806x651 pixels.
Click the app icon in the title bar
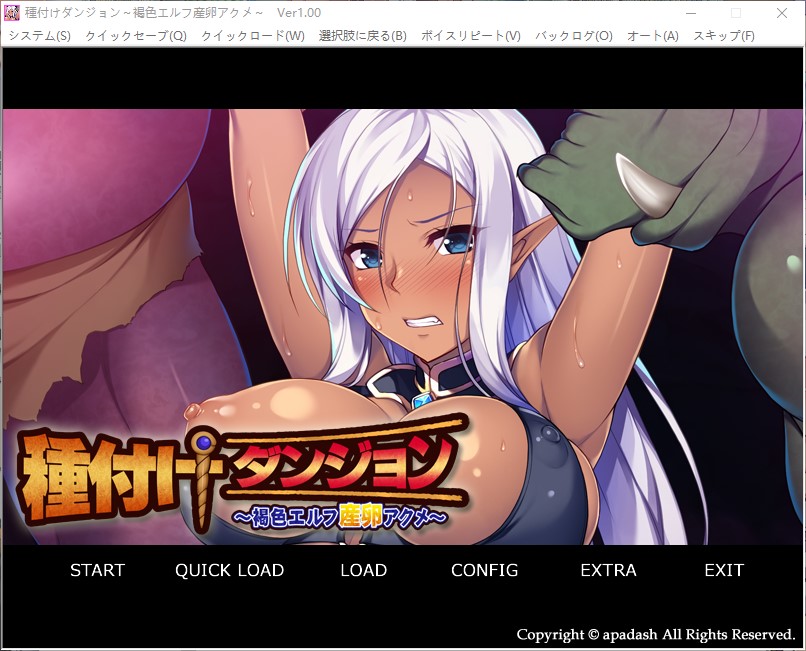pyautogui.click(x=12, y=13)
